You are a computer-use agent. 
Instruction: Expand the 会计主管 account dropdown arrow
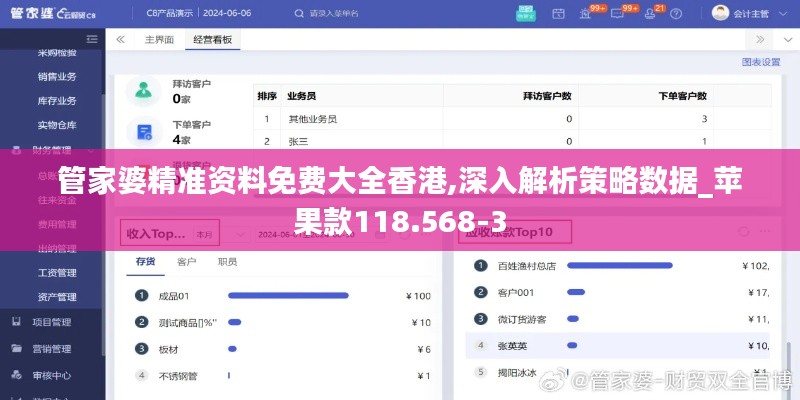(x=784, y=14)
